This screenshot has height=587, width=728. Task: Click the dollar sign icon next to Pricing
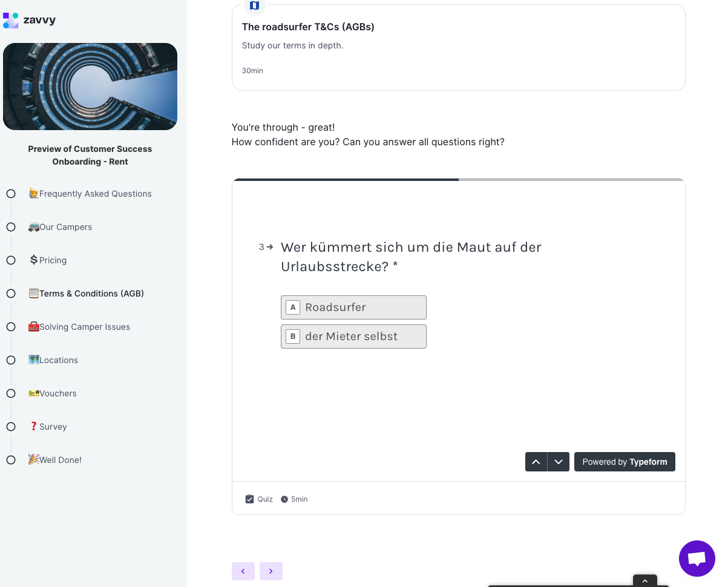point(34,260)
